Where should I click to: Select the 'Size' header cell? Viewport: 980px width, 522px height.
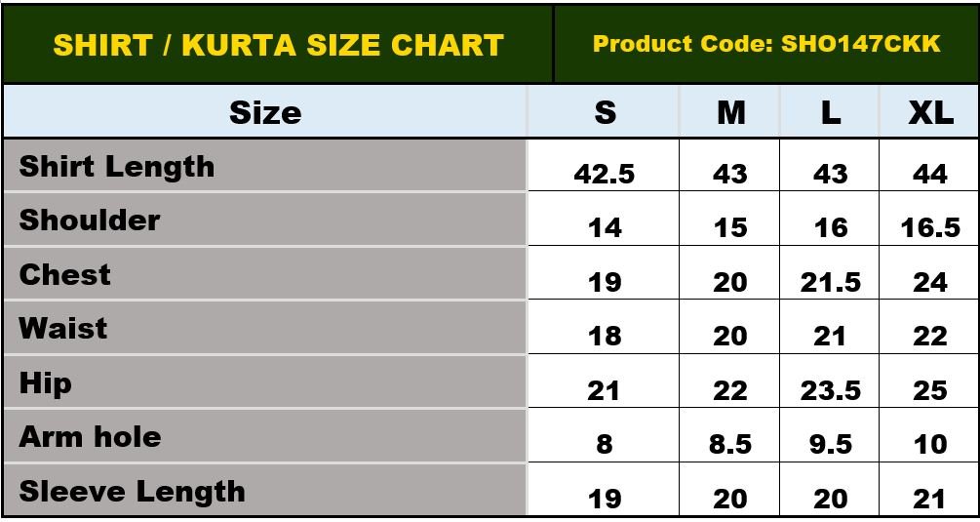point(265,113)
